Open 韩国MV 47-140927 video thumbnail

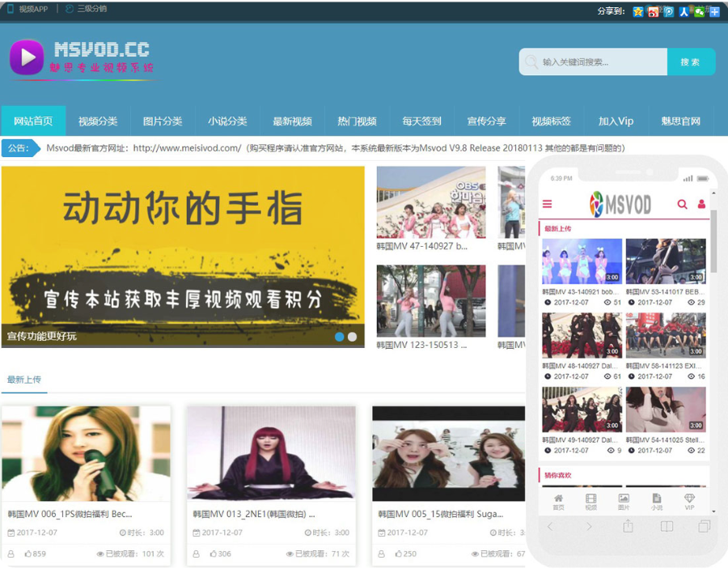pyautogui.click(x=431, y=202)
